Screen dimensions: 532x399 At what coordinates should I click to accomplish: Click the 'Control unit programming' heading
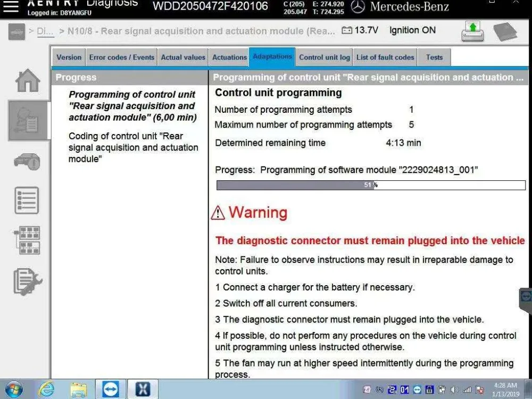279,93
